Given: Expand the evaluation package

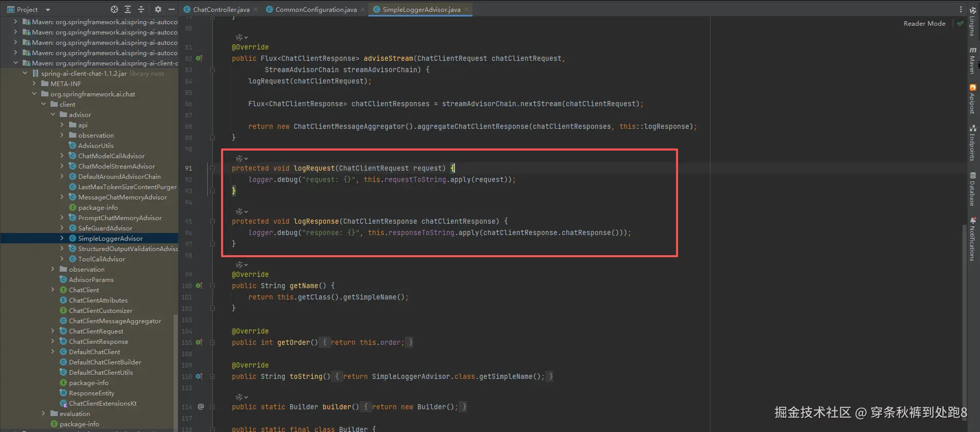Looking at the screenshot, I should tap(44, 413).
